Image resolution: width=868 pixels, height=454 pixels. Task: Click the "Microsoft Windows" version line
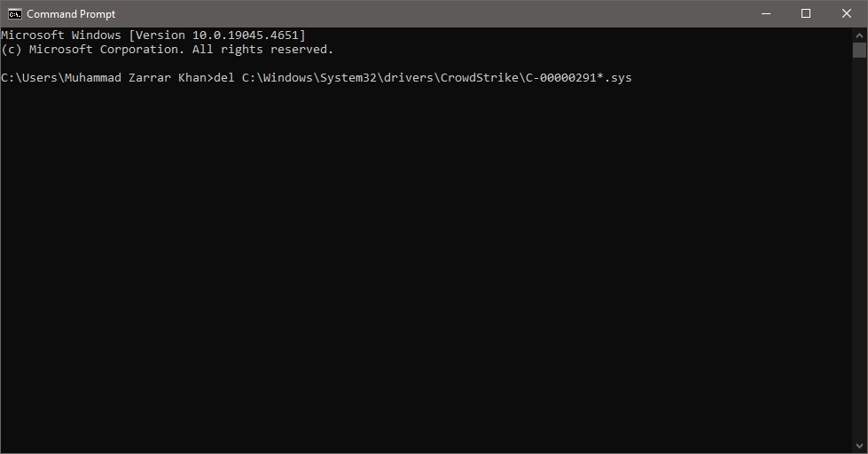[x=62, y=35]
